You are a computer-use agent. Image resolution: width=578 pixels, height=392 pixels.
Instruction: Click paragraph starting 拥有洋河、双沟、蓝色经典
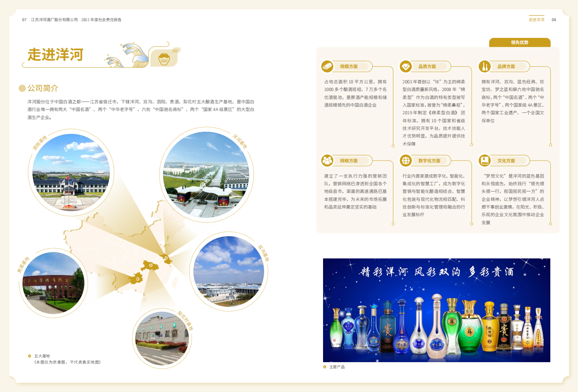pyautogui.click(x=513, y=101)
